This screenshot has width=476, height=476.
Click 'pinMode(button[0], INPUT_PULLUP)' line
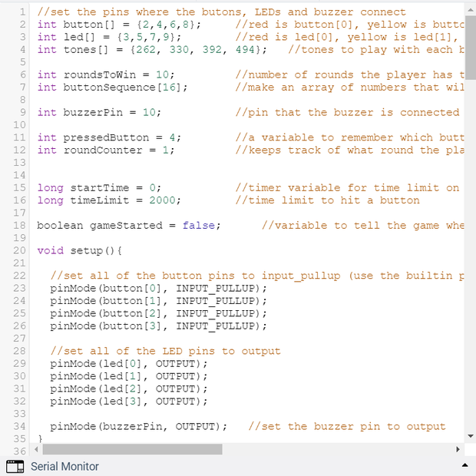[158, 289]
